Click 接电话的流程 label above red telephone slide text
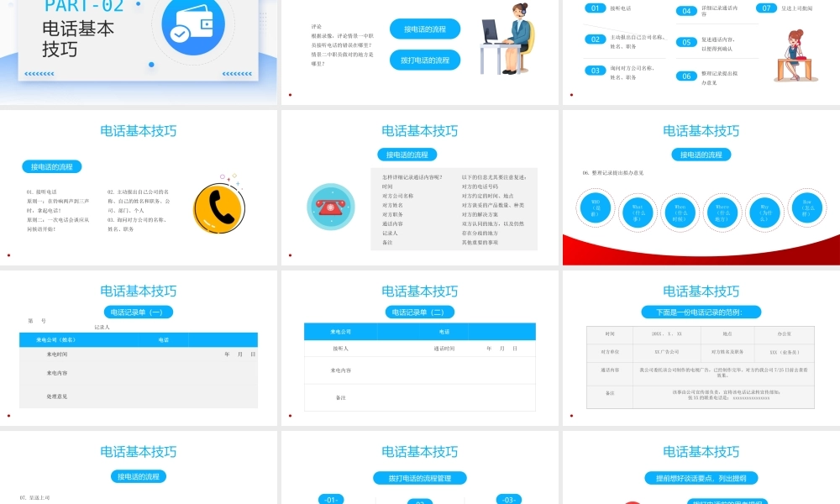840x504 pixels. 407,155
